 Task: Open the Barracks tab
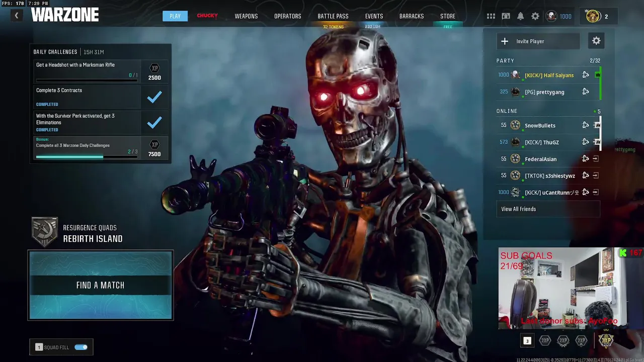(412, 16)
